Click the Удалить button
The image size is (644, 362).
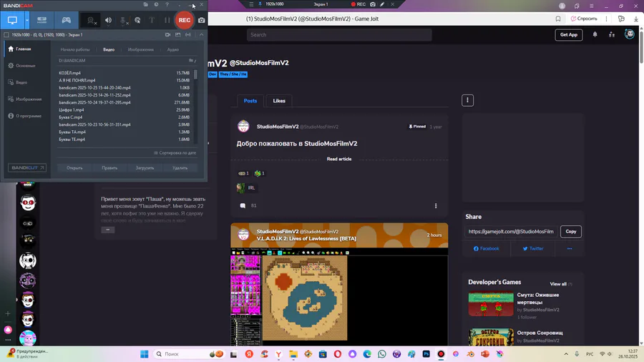click(180, 168)
